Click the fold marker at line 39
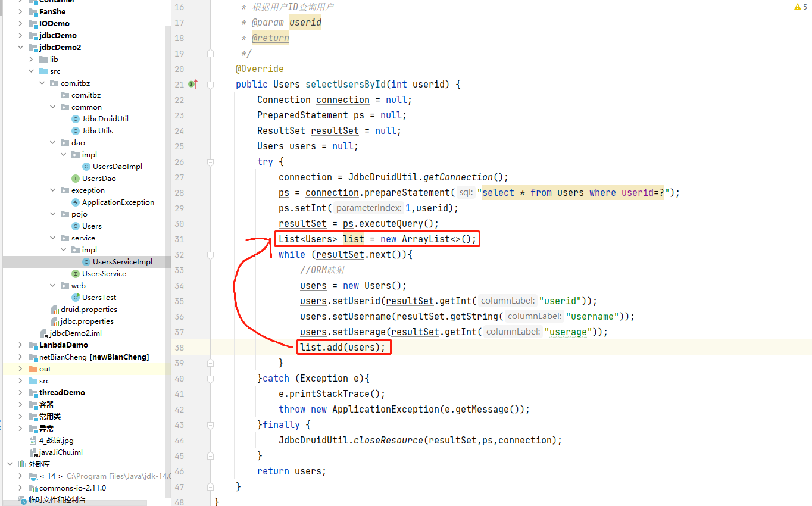This screenshot has width=812, height=506. [211, 363]
